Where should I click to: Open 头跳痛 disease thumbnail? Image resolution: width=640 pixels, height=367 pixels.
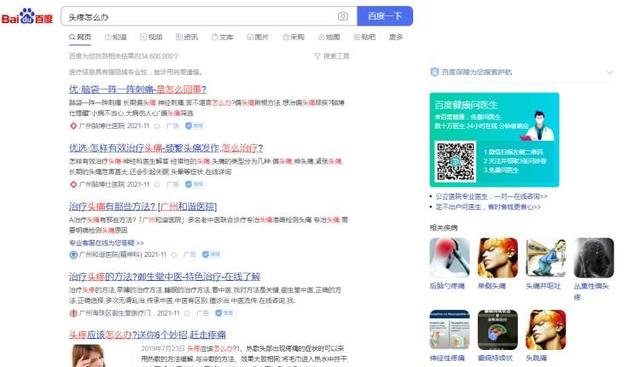[546, 329]
